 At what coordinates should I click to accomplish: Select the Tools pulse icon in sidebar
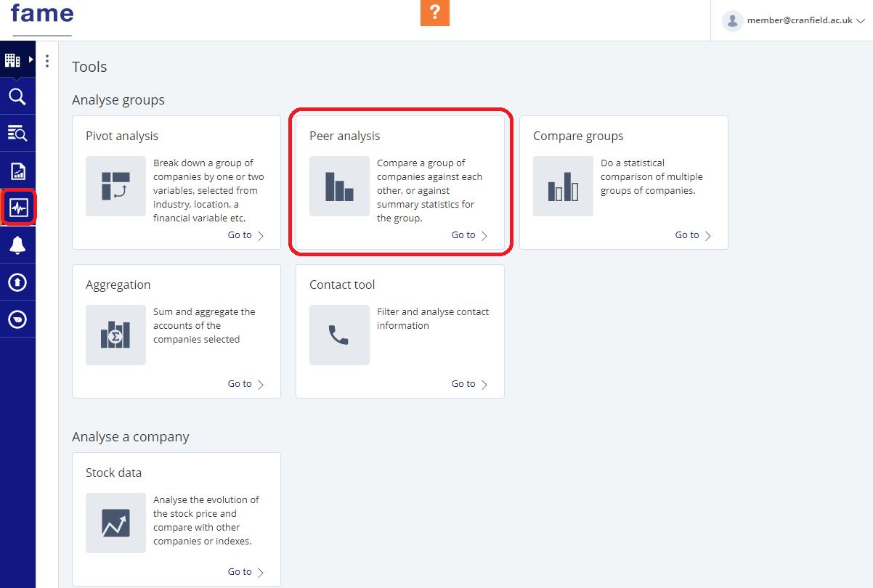[x=17, y=209]
